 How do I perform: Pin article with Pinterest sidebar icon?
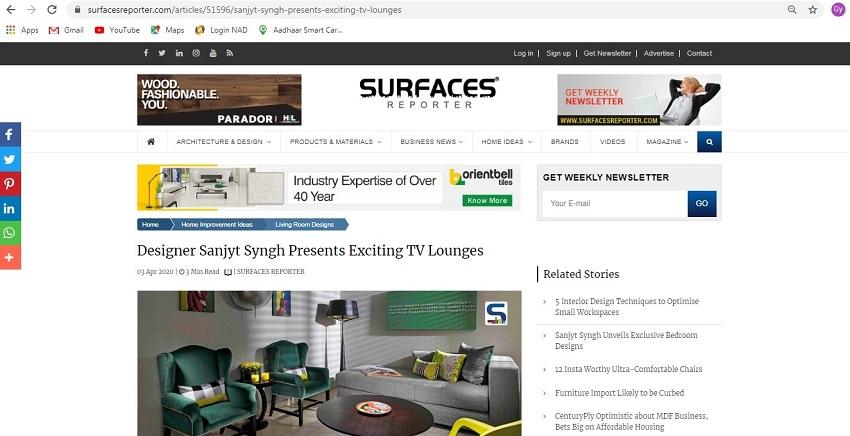[10, 184]
